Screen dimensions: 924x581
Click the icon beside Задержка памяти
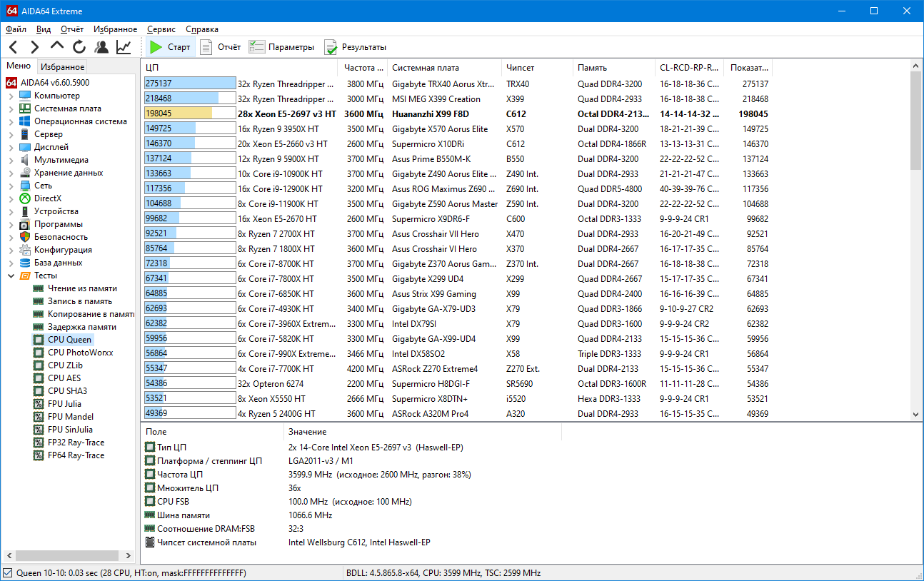(x=39, y=327)
